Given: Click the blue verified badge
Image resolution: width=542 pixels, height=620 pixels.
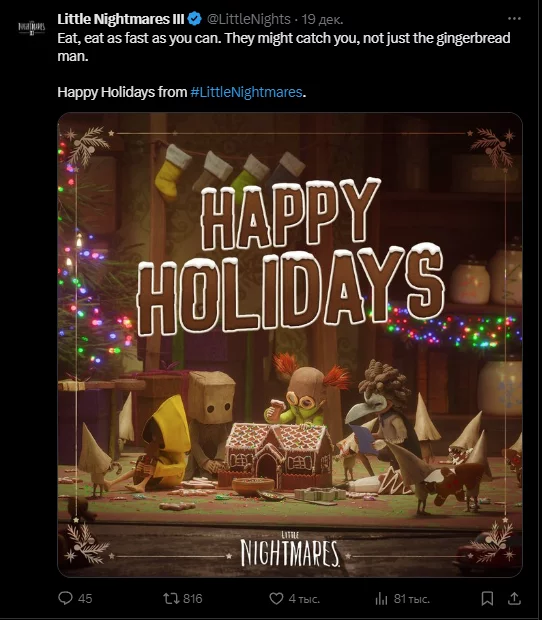Looking at the screenshot, I should click(x=195, y=19).
